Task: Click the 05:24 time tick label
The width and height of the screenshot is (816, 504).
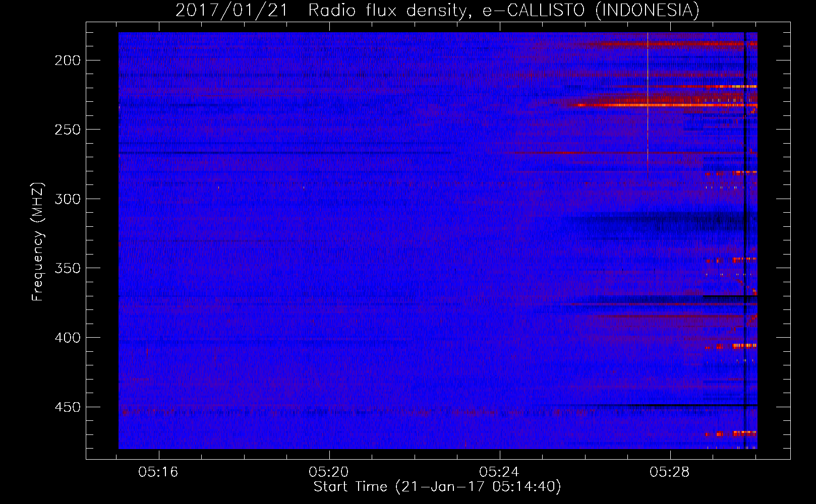Action: click(x=499, y=472)
